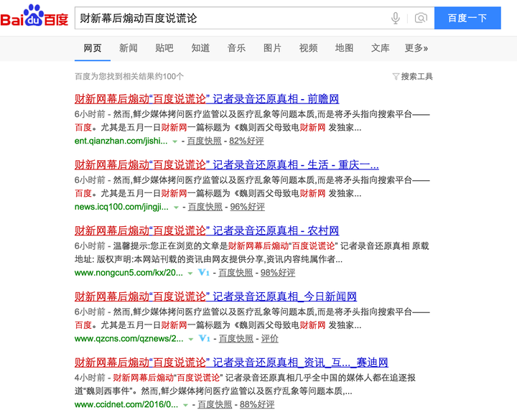Expand the arrow next to news.icq100.com
517x420 pixels.
(x=176, y=207)
